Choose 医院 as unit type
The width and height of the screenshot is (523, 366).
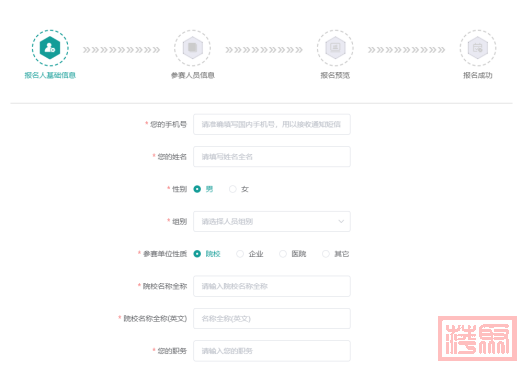pyautogui.click(x=283, y=254)
